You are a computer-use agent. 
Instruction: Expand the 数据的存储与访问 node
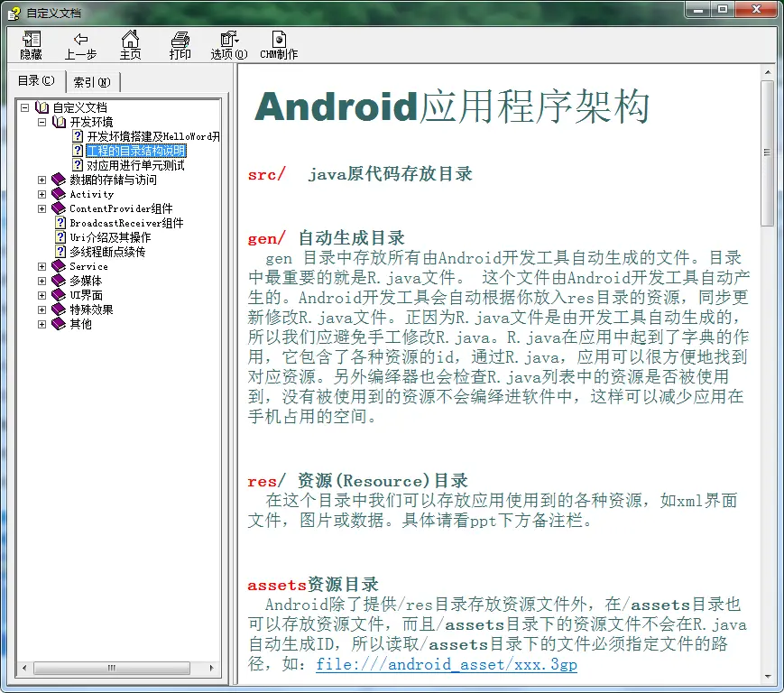pos(42,180)
